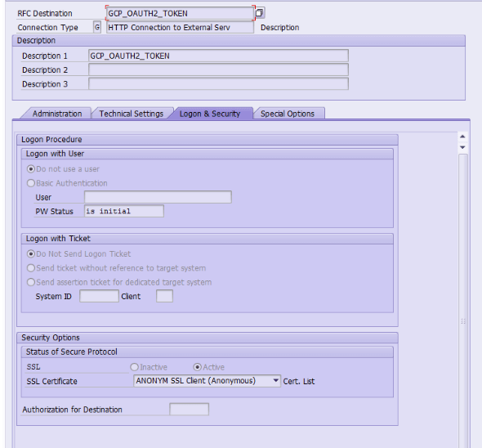482x448 pixels.
Task: Click the scroll up arrow in panel
Action: point(462,137)
